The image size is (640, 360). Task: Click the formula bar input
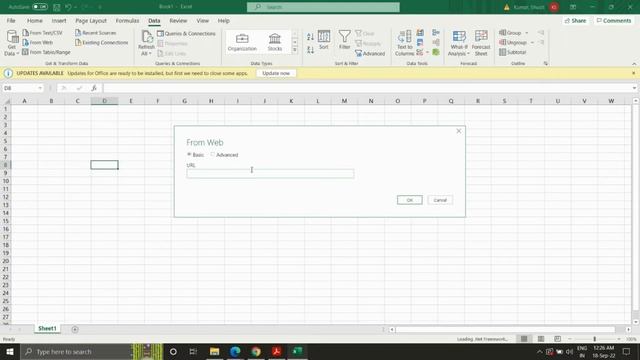(367, 88)
